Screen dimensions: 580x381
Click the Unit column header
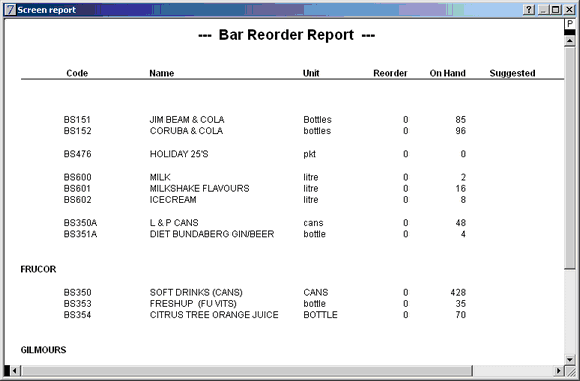click(x=311, y=73)
